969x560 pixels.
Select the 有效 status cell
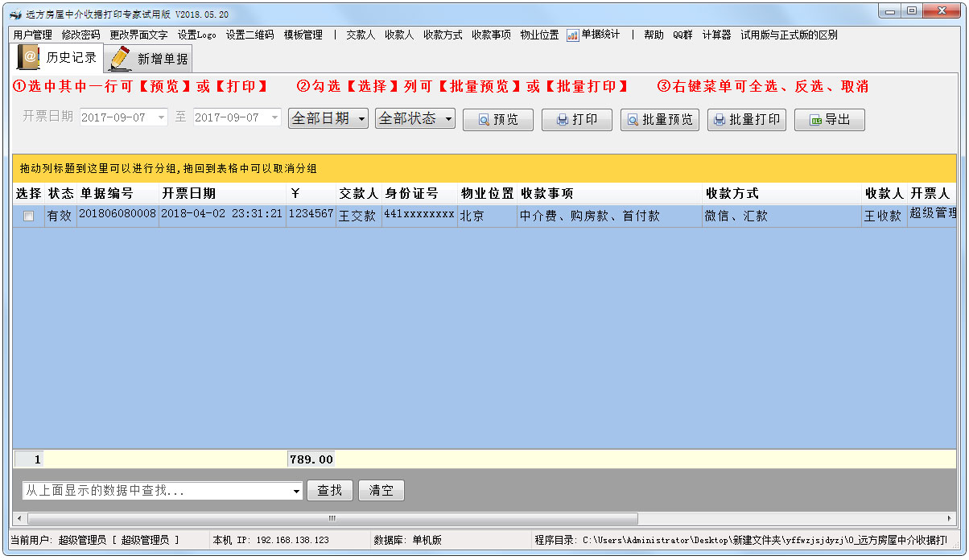tap(61, 216)
